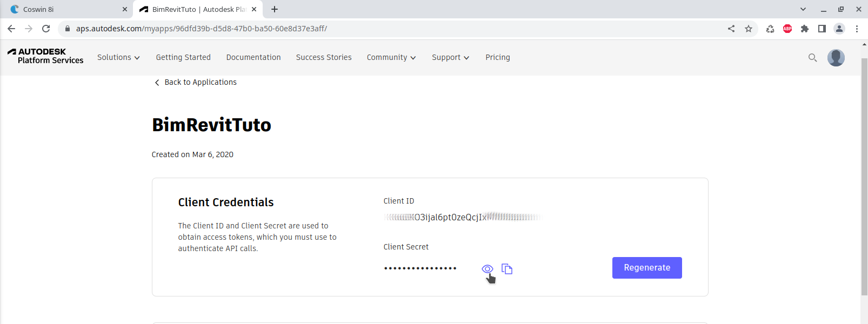Click the BimRevitTuto app title
This screenshot has height=324, width=868.
(211, 125)
